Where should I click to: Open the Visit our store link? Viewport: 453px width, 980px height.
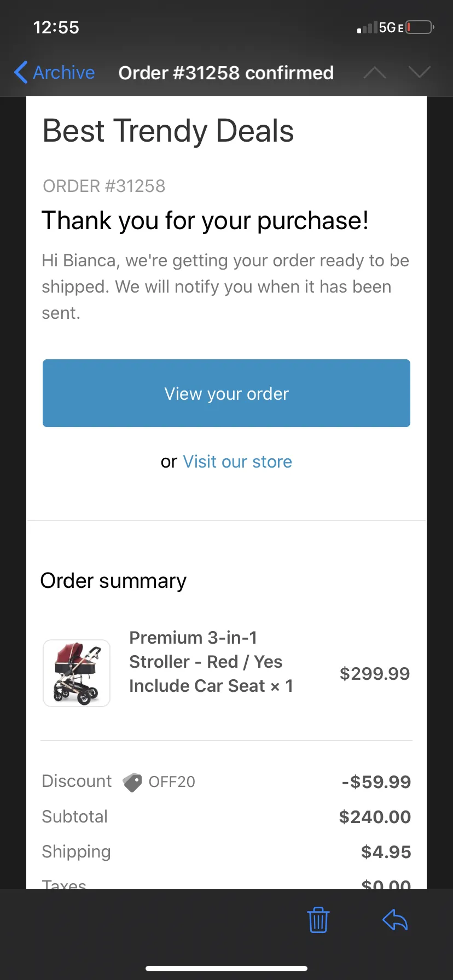click(x=237, y=462)
